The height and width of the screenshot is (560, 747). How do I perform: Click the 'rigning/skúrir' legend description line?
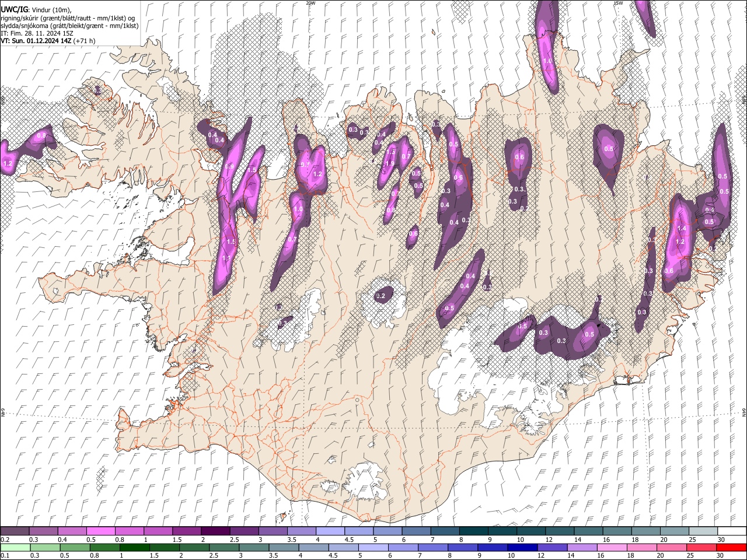pos(68,18)
